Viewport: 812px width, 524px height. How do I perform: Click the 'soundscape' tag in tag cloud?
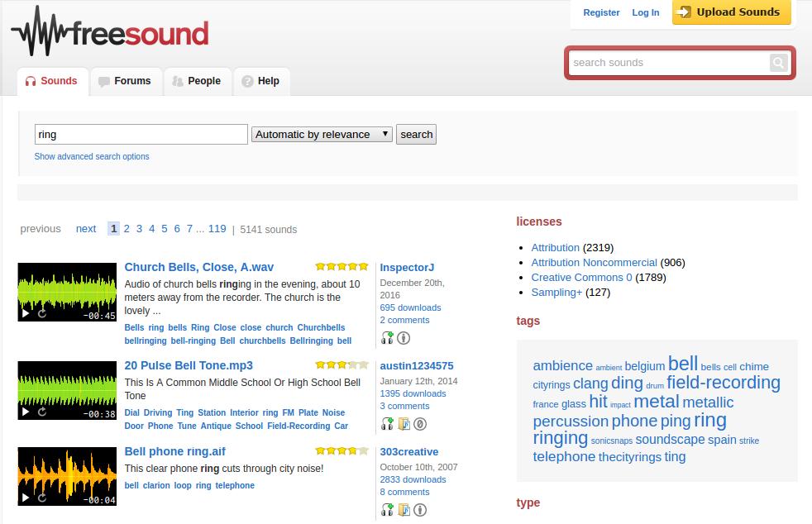(x=670, y=440)
